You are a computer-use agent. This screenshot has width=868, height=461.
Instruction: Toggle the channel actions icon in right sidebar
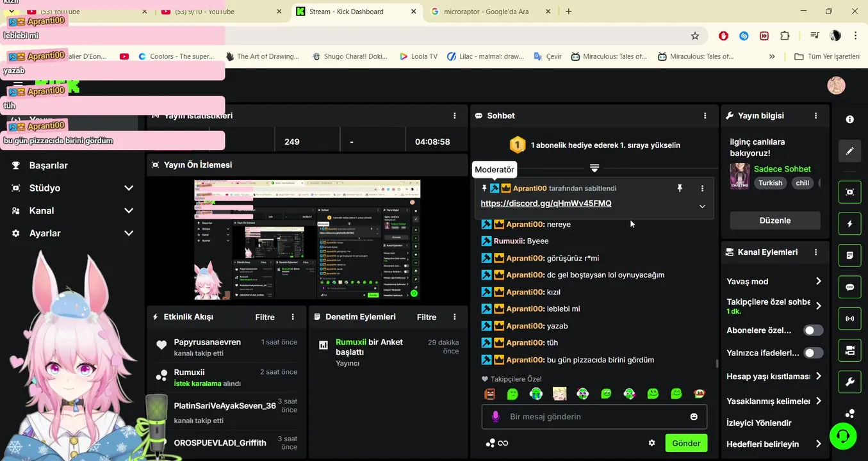pyautogui.click(x=849, y=350)
